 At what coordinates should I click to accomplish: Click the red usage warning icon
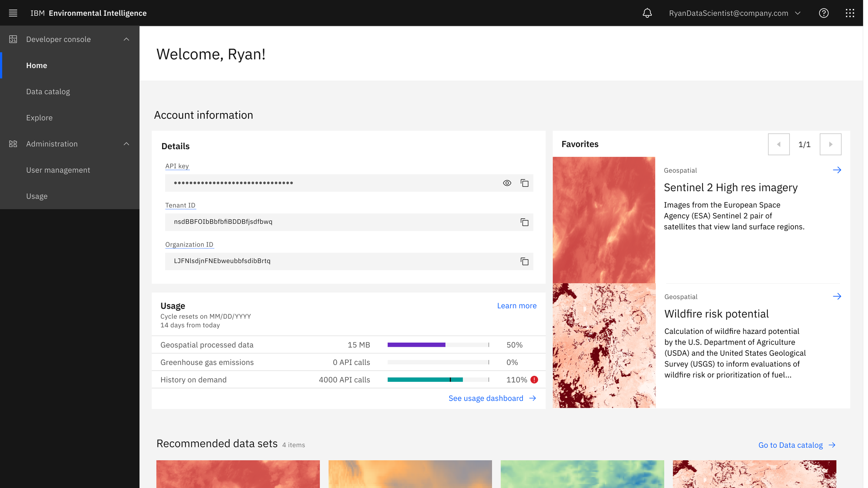534,380
